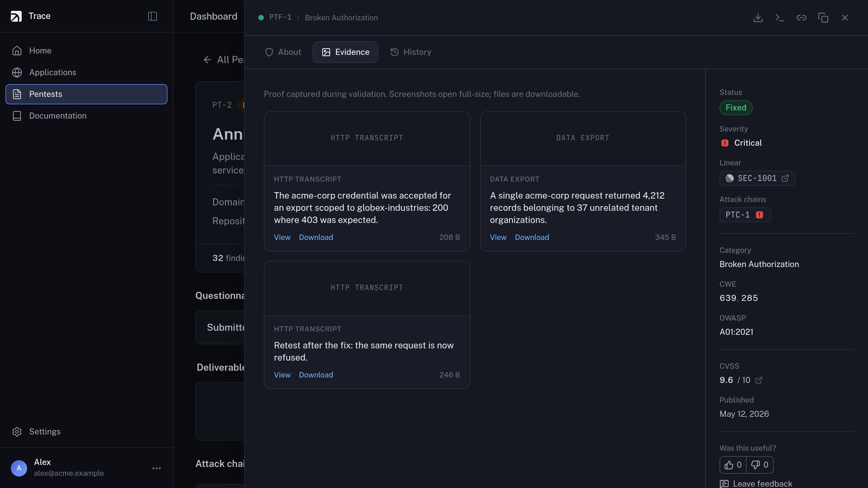Click the PTF-1 identifier in header

point(280,17)
